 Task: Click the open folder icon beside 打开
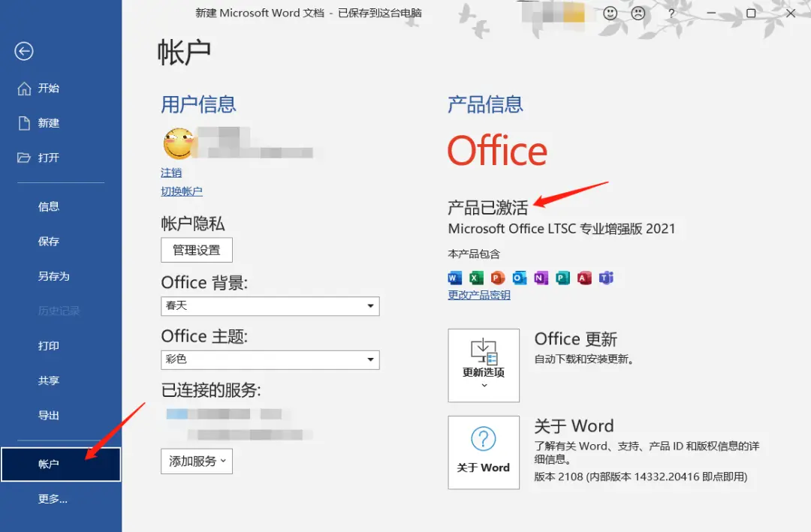[24, 158]
